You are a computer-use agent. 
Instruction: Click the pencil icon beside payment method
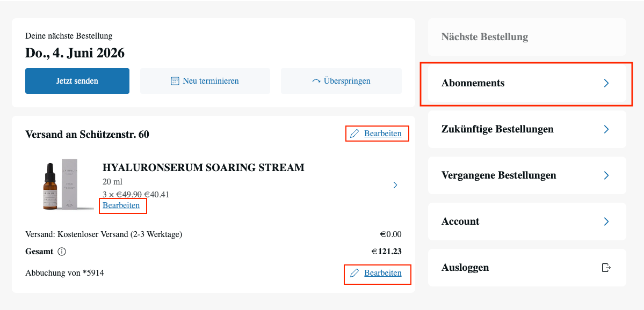(354, 273)
